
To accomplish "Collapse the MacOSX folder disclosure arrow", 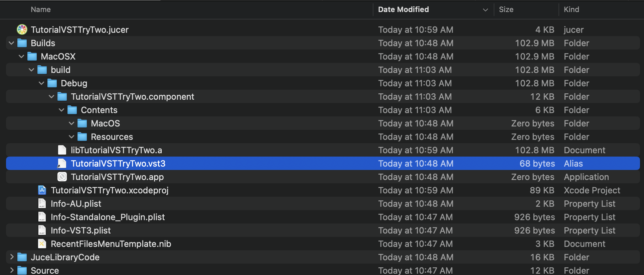I will pos(22,56).
